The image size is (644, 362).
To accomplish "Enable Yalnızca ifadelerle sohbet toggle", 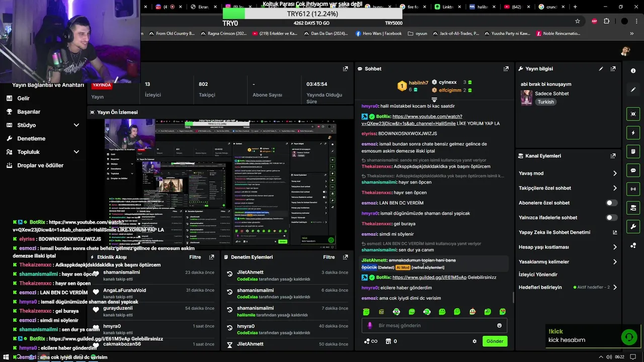I will [x=611, y=218].
